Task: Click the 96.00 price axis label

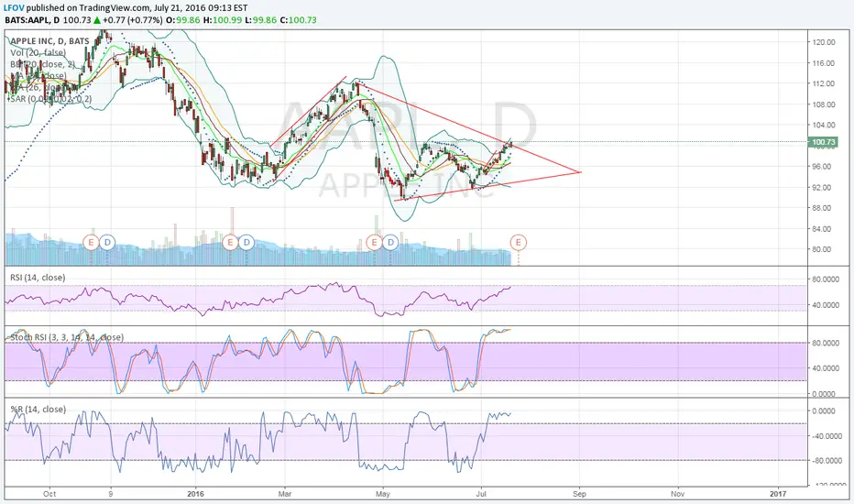Action: (822, 167)
